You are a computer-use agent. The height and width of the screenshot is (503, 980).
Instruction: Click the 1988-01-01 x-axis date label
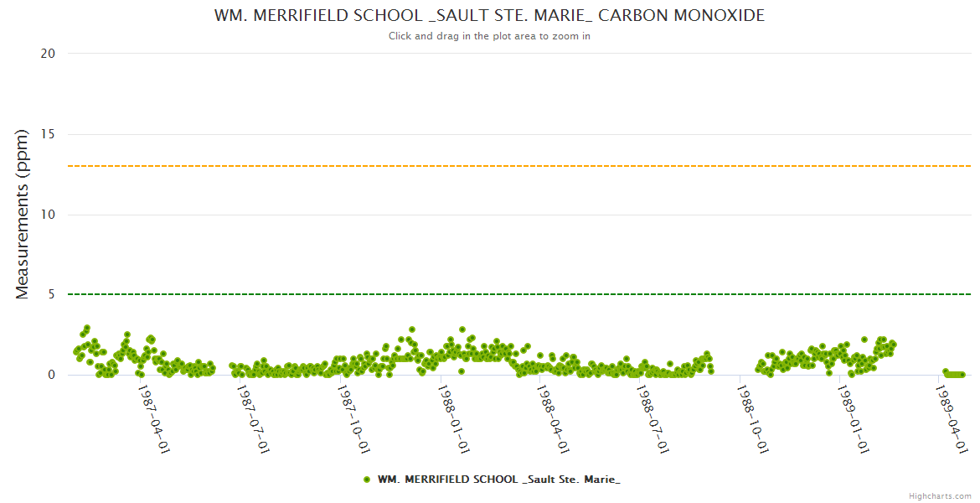tap(453, 418)
